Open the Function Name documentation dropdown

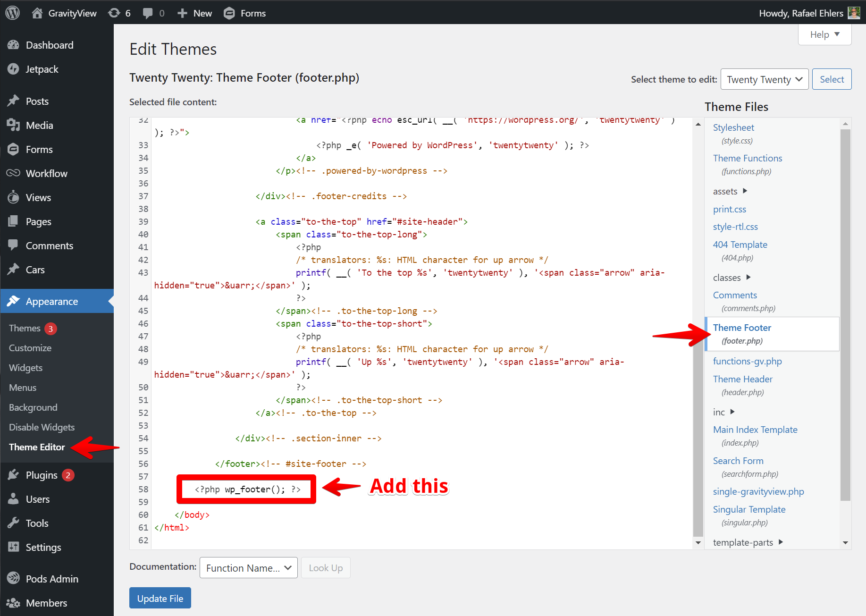pos(248,568)
